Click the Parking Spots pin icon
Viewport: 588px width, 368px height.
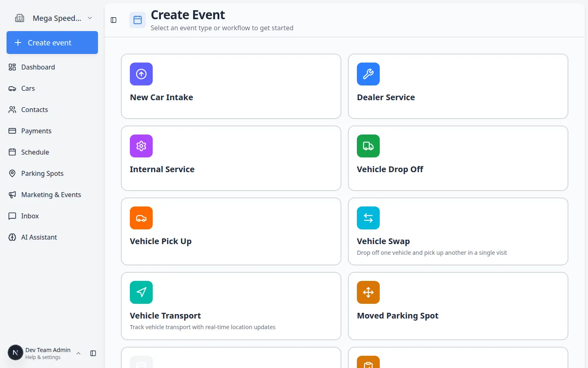12,173
